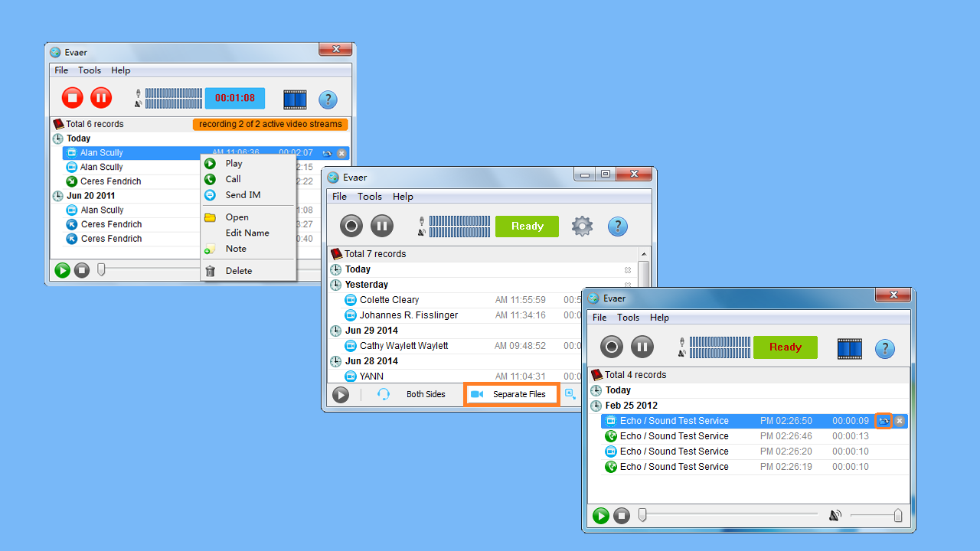This screenshot has height=551, width=980.
Task: Start recording in the 4-records window
Action: click(612, 347)
